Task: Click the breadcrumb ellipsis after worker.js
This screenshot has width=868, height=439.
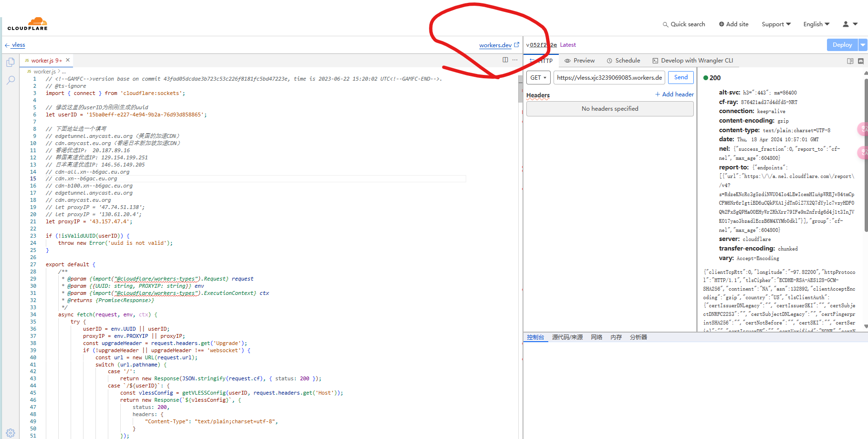Action: (64, 72)
